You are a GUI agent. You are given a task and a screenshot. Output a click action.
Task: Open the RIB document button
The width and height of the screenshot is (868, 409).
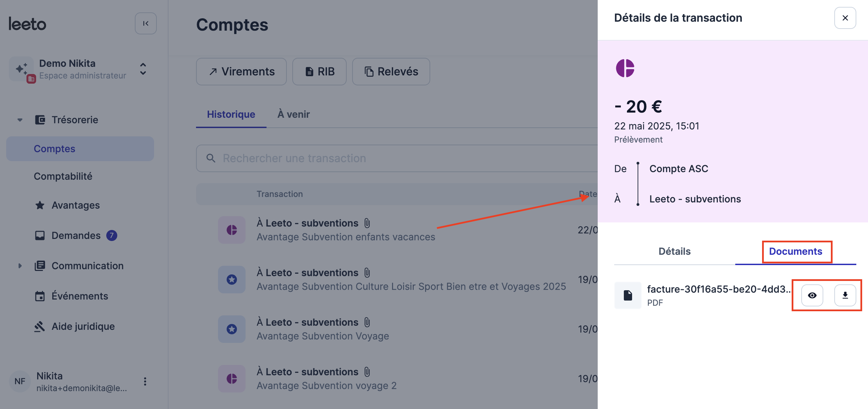[x=319, y=72]
